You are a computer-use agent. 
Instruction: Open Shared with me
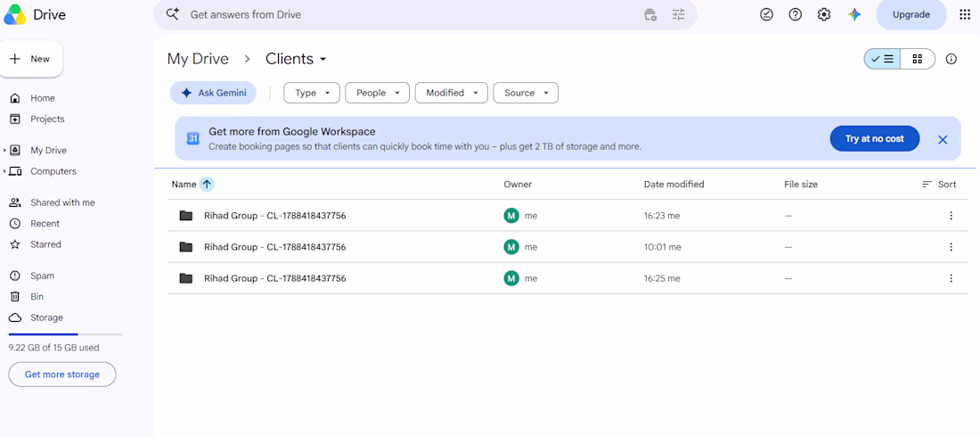62,202
